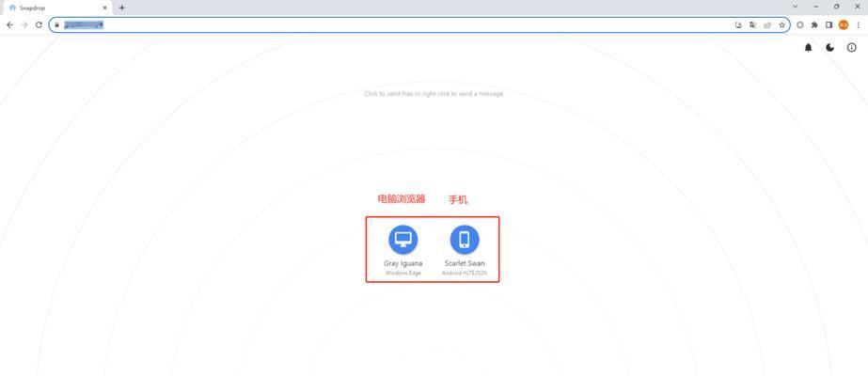Viewport: 868px width, 376px height.
Task: Switch to the Snapdrop tab
Action: 57,8
